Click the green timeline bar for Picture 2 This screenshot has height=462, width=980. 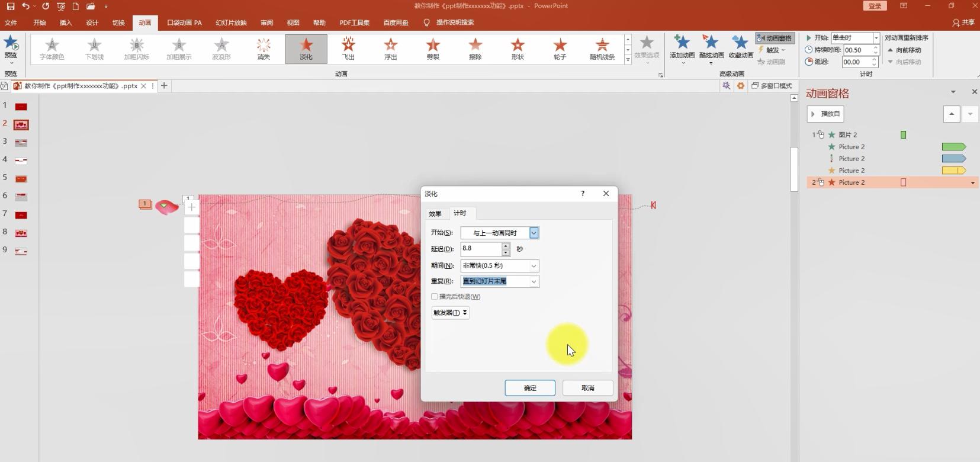(x=953, y=147)
